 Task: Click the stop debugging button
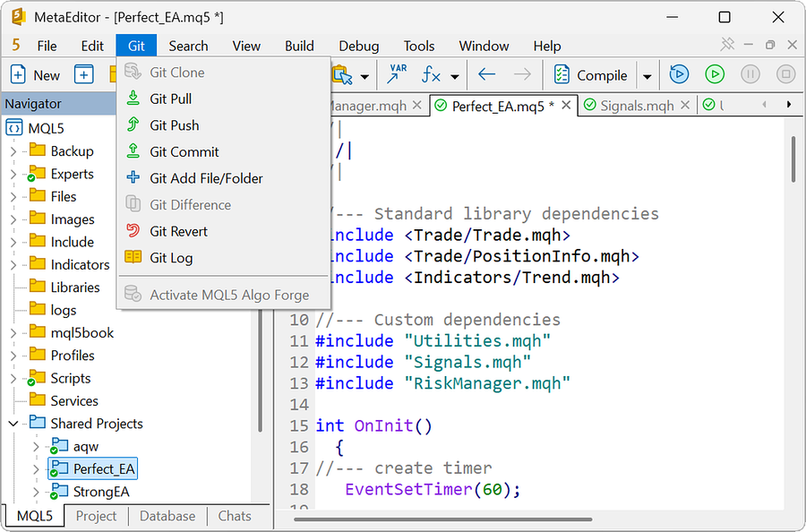coord(785,74)
